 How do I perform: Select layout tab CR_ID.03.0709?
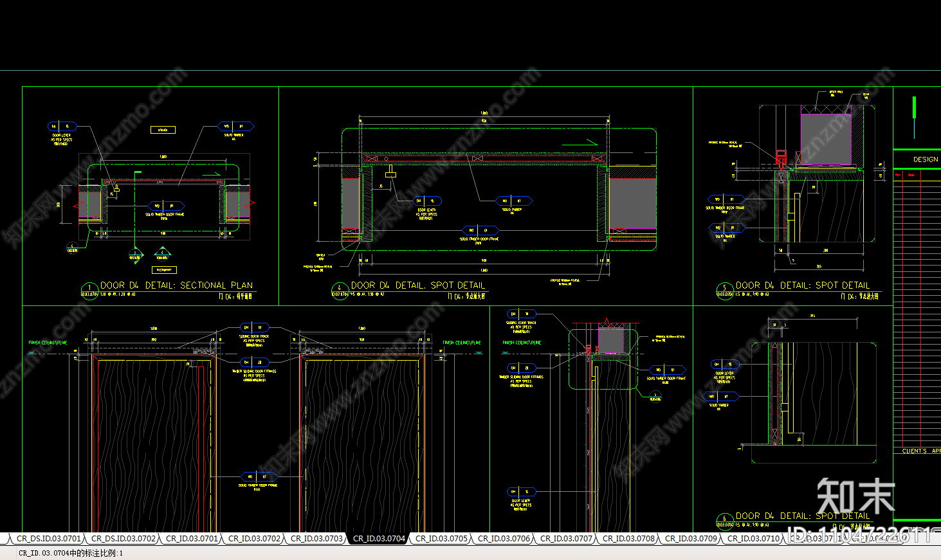pyautogui.click(x=691, y=539)
